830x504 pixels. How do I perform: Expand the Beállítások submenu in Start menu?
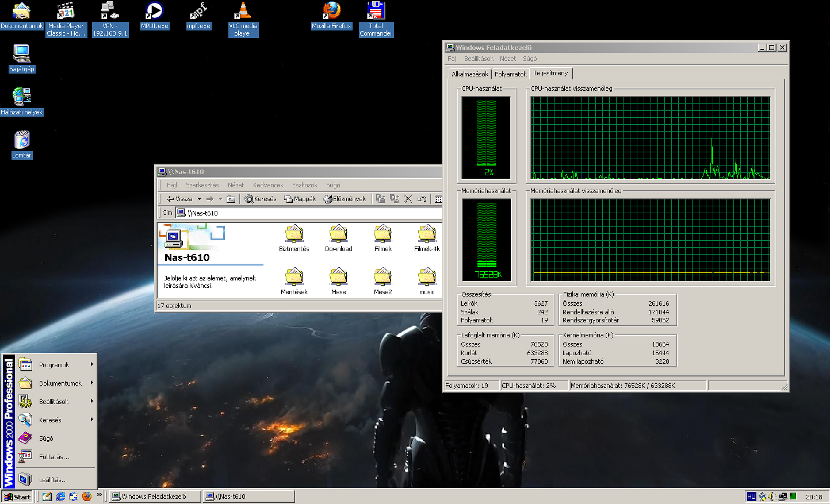click(57, 401)
